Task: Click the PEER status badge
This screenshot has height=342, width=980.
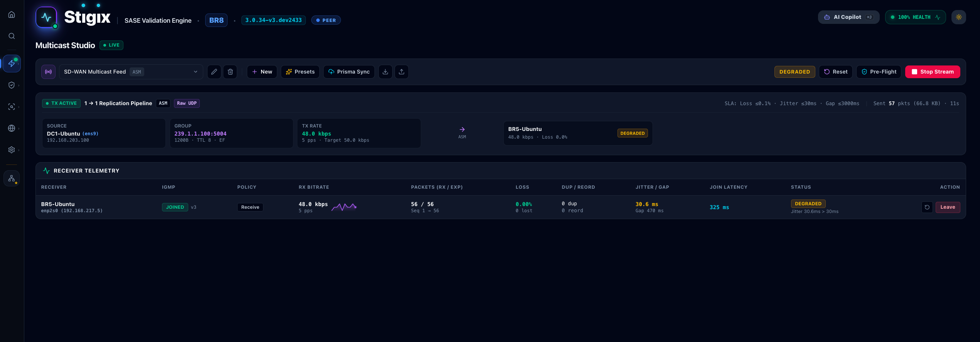Action: pos(326,20)
